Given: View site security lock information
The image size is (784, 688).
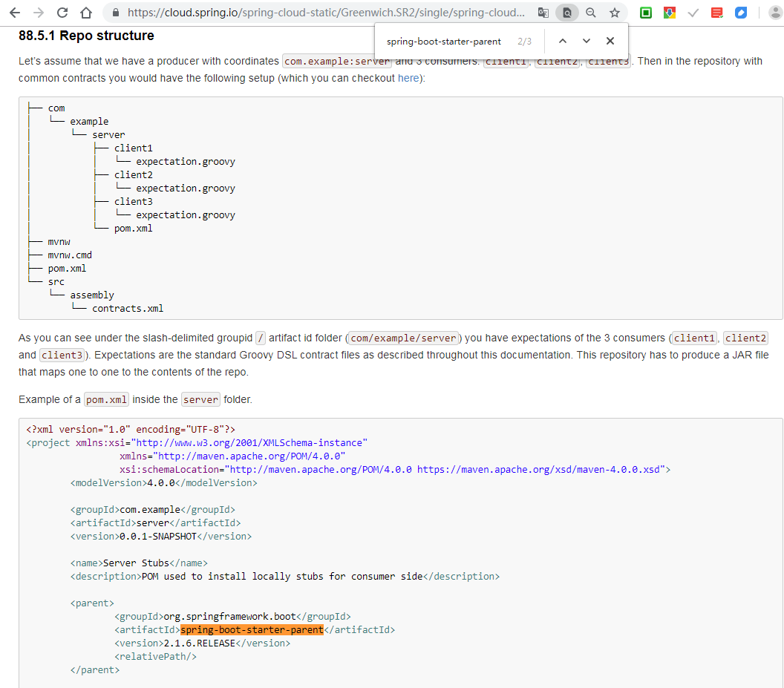Looking at the screenshot, I should 116,13.
